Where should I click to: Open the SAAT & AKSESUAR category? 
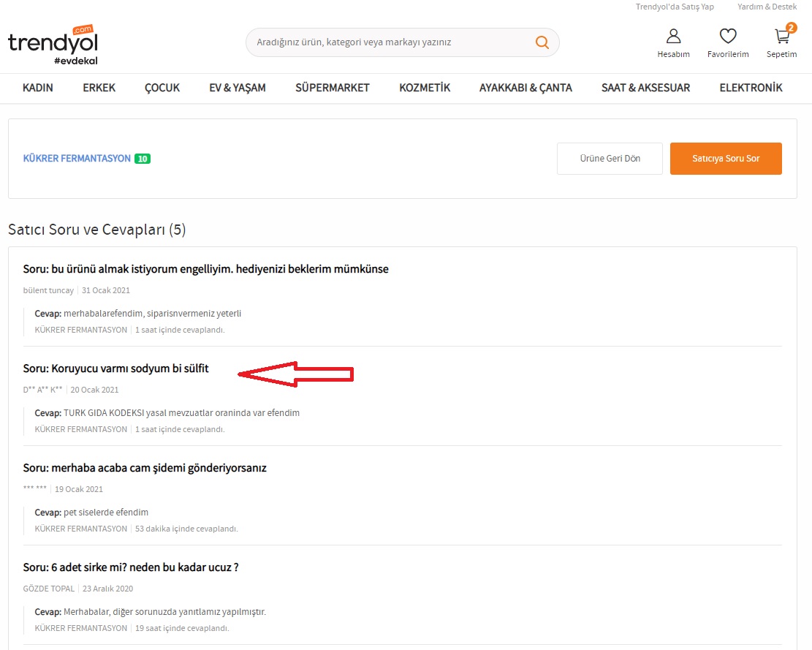646,88
